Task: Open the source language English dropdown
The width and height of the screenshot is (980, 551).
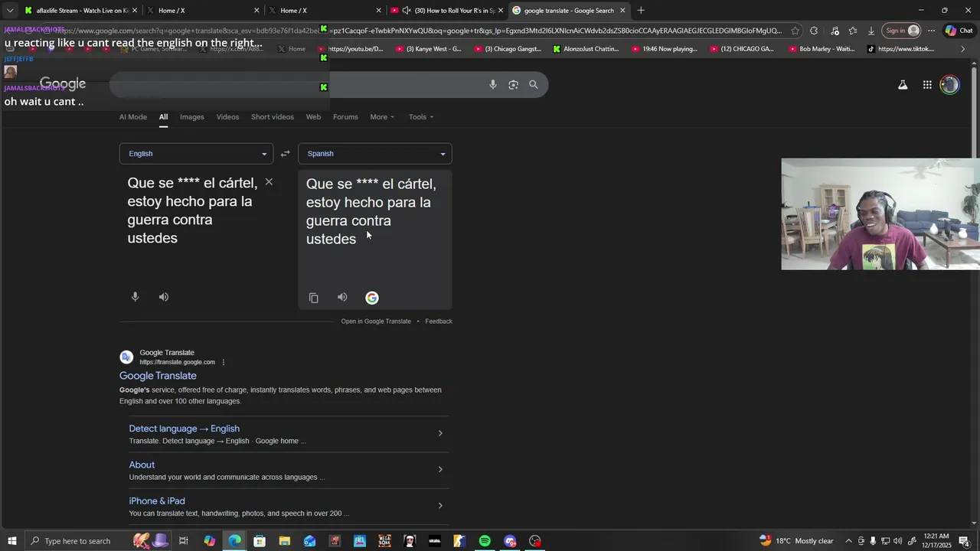Action: click(196, 154)
